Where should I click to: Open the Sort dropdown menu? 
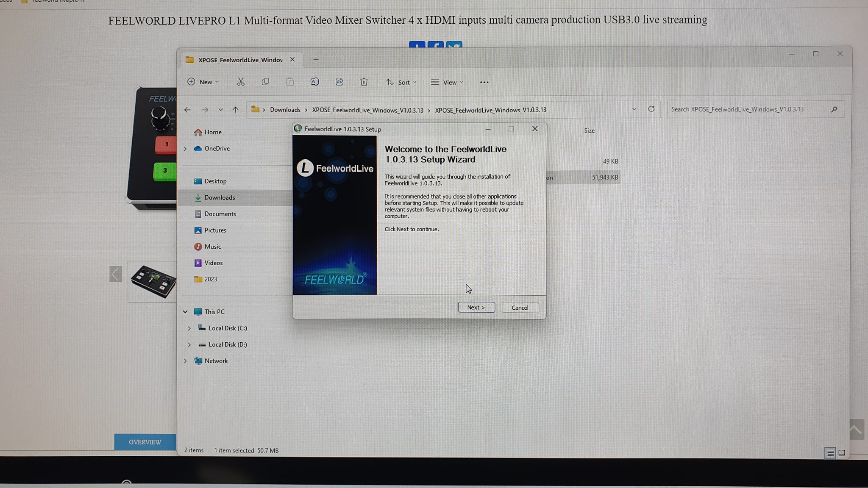401,82
